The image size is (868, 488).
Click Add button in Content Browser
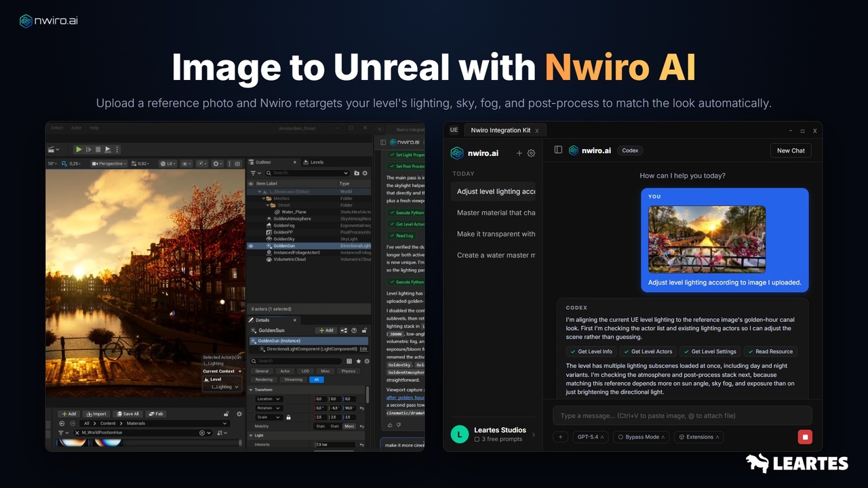click(68, 413)
